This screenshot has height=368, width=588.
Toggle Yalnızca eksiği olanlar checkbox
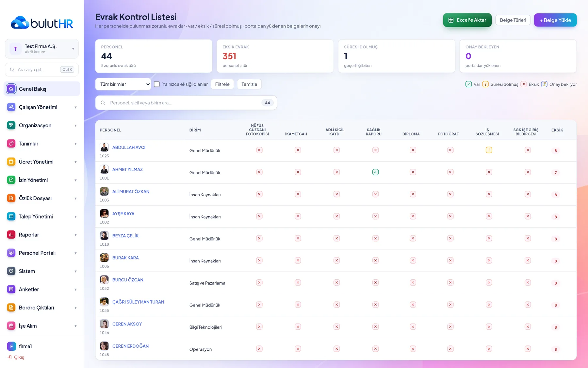point(157,84)
